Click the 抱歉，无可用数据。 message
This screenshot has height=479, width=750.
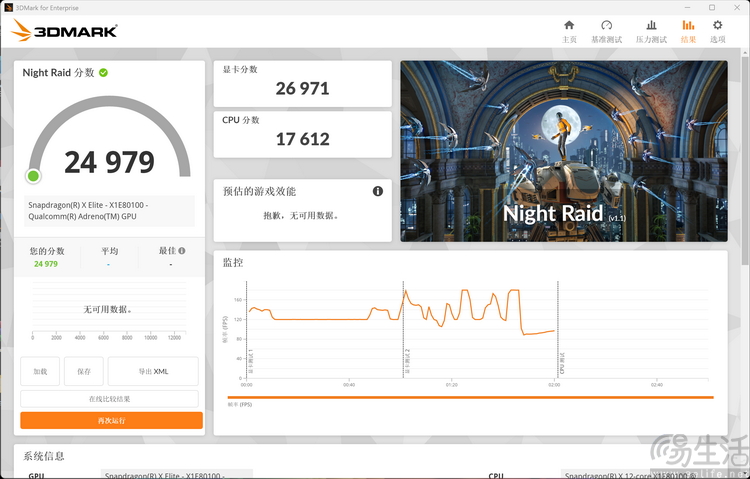(302, 216)
